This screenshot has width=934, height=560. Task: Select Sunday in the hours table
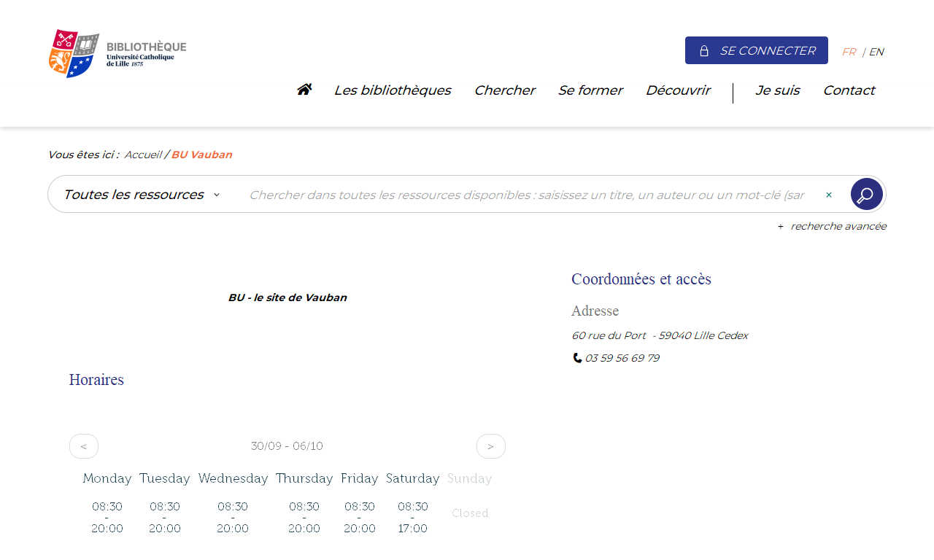pos(470,478)
